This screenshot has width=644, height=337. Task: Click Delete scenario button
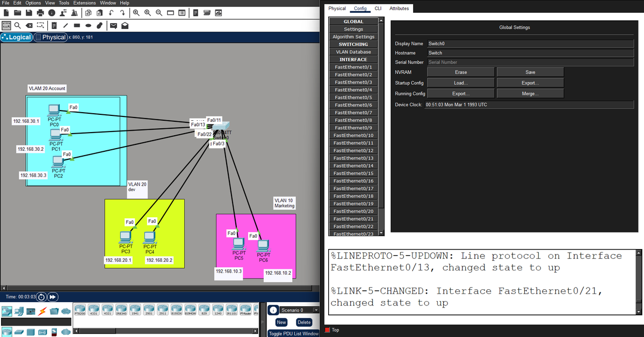click(x=304, y=322)
